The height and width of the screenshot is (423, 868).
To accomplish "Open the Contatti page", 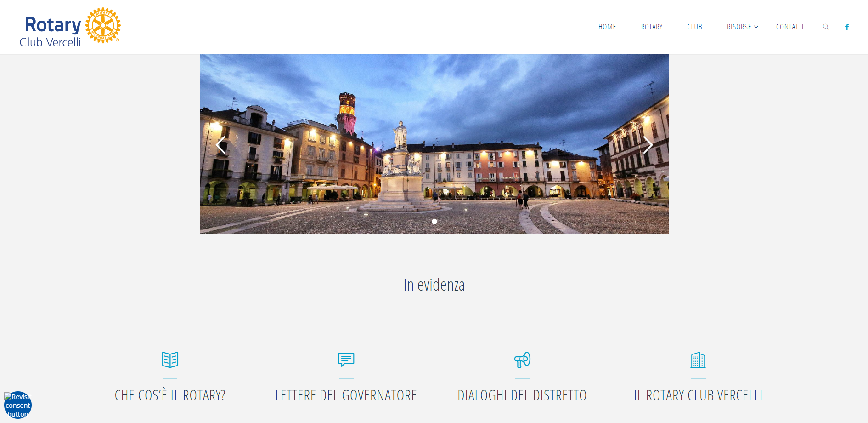I will pyautogui.click(x=789, y=27).
